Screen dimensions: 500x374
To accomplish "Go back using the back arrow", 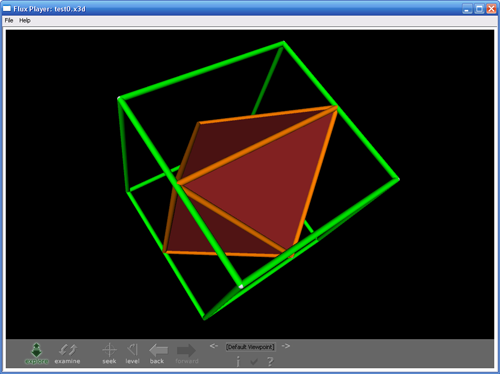I will [x=158, y=354].
